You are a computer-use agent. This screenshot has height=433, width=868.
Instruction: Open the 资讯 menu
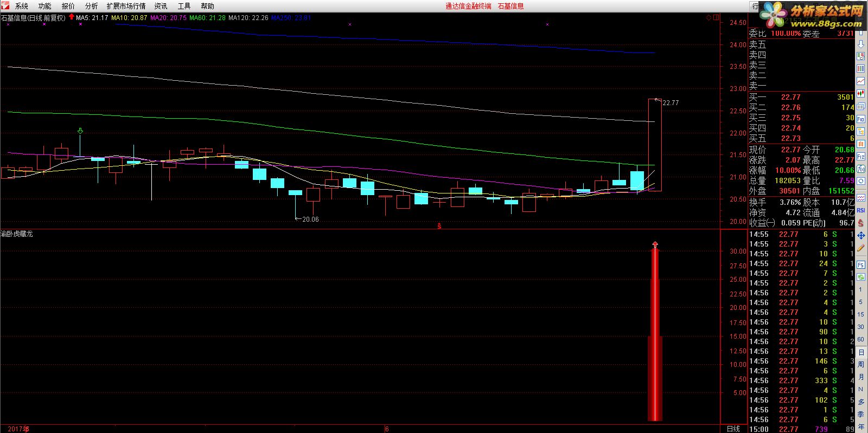(161, 6)
